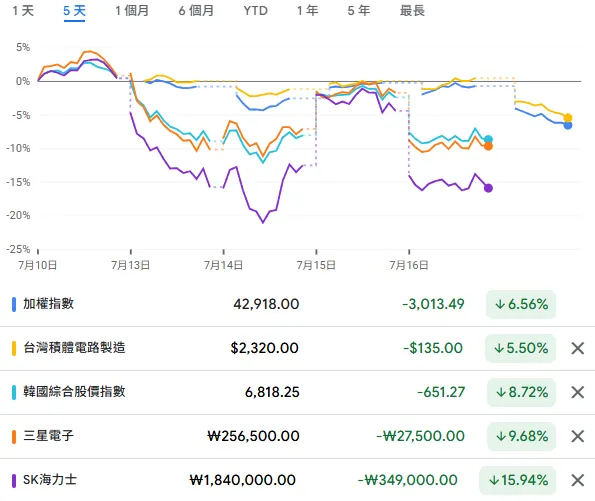Open the 加權指數 row

point(298,304)
